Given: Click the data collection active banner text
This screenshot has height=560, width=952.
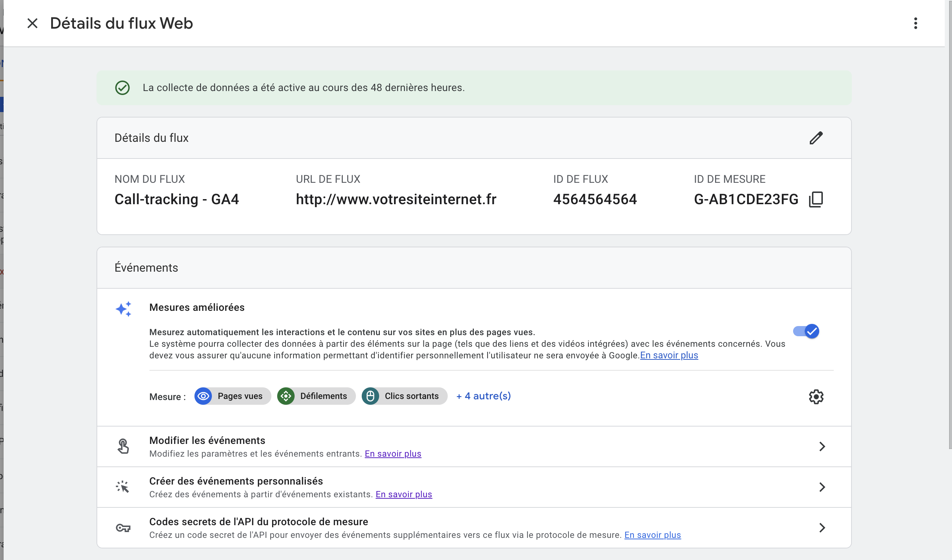Looking at the screenshot, I should click(x=304, y=88).
